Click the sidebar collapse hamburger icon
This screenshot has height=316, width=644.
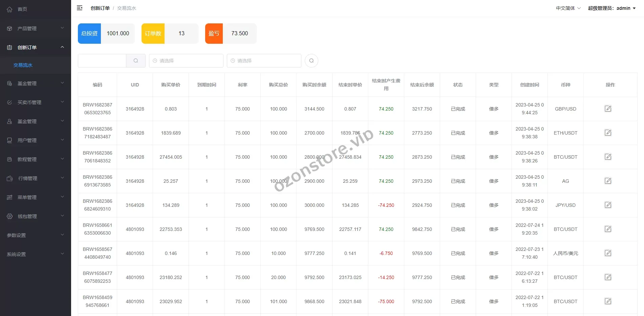[80, 8]
